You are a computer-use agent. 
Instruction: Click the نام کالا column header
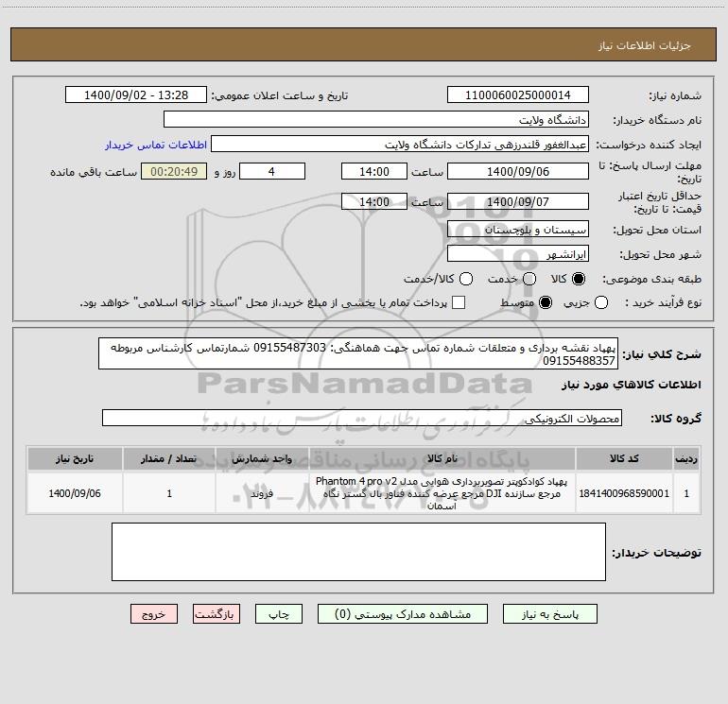pyautogui.click(x=442, y=458)
